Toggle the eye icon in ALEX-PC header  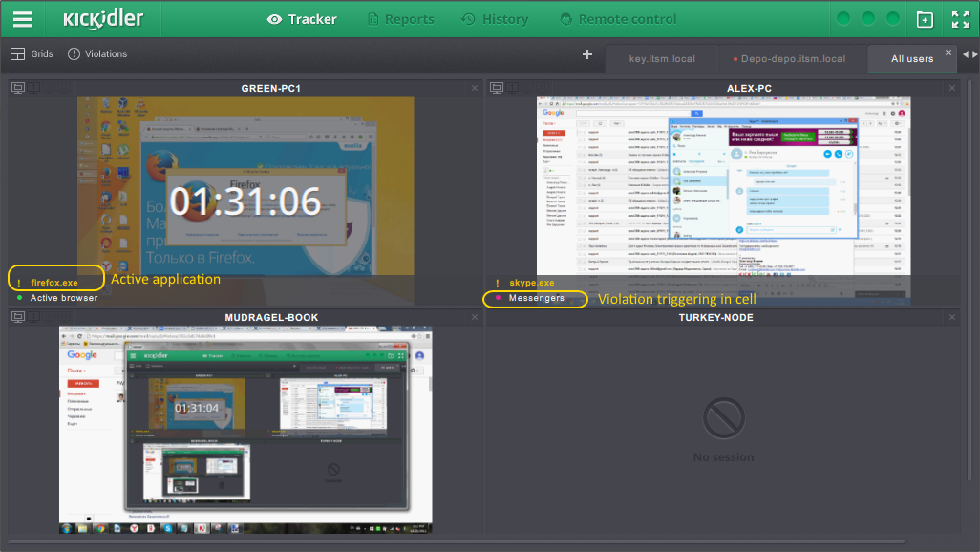527,88
